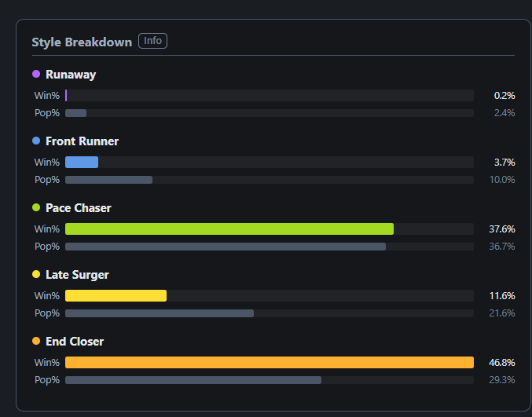
Task: Select the End Closer heading
Action: 75,342
